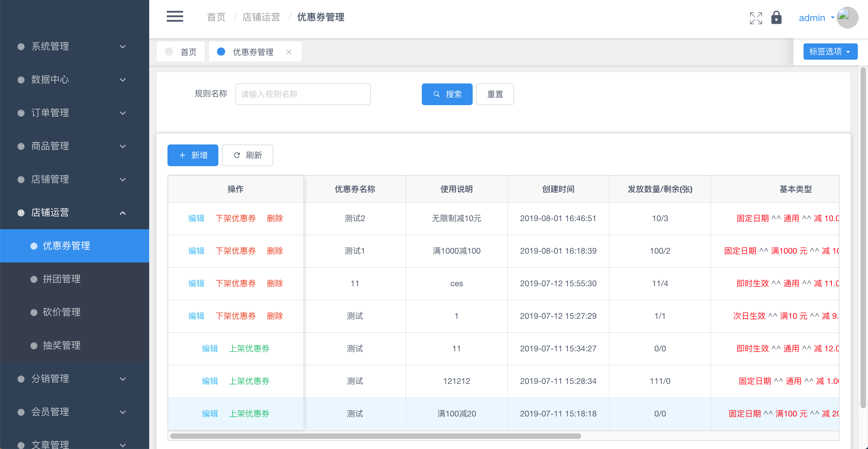Open the 砍价管理 submenu item
868x449 pixels.
tap(62, 312)
